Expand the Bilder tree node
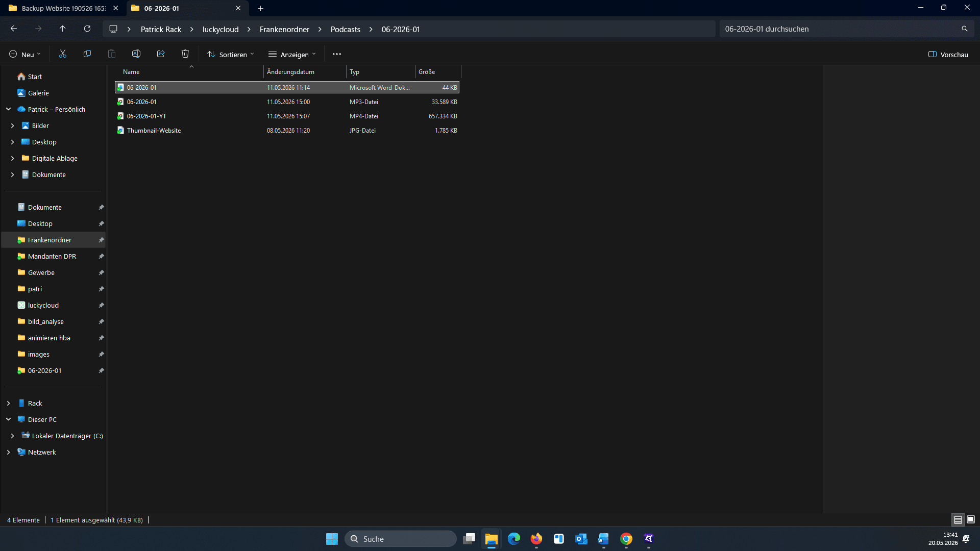This screenshot has width=980, height=551. click(12, 126)
